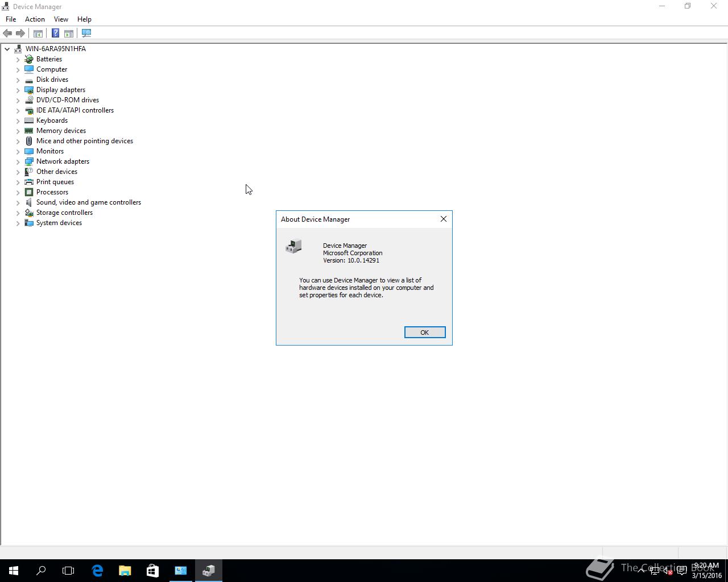This screenshot has width=728, height=582.
Task: Toggle the Show/Hide Action Pane toolbar icon
Action: pos(69,34)
